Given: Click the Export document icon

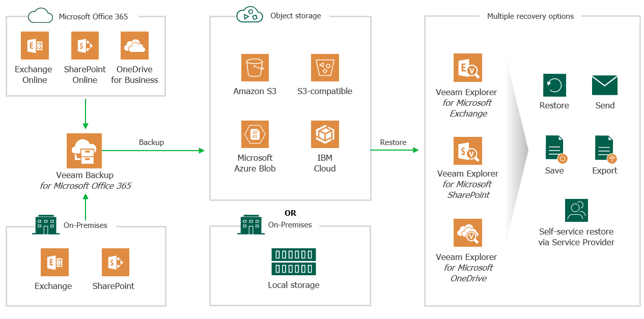Looking at the screenshot, I should point(605,149).
